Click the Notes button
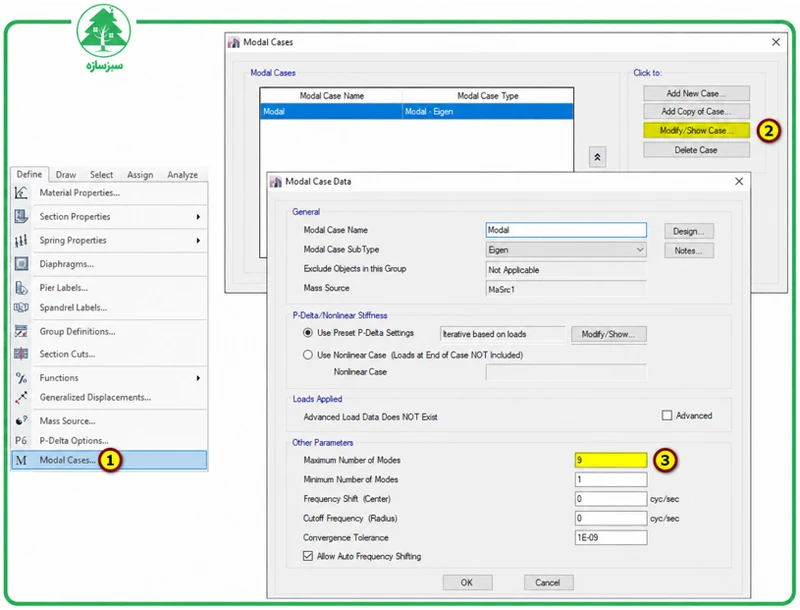Viewport: 800px width, 610px height. [688, 250]
